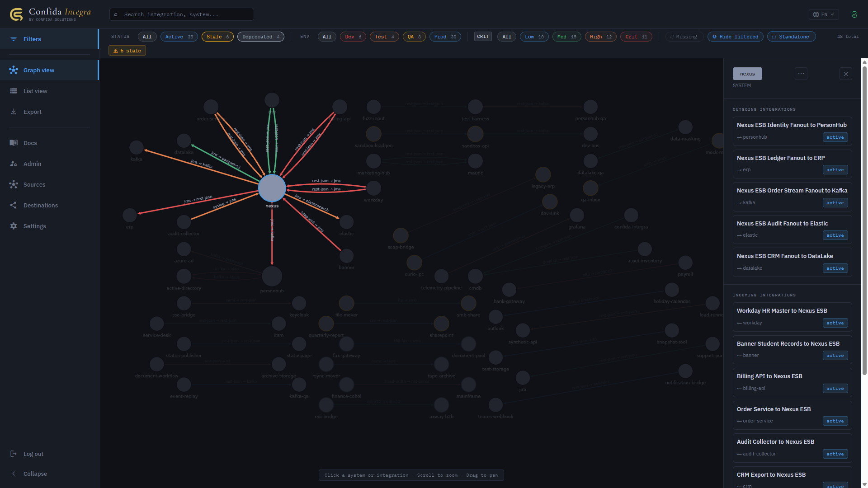The width and height of the screenshot is (868, 488).
Task: Filter criticality by High
Action: (601, 37)
